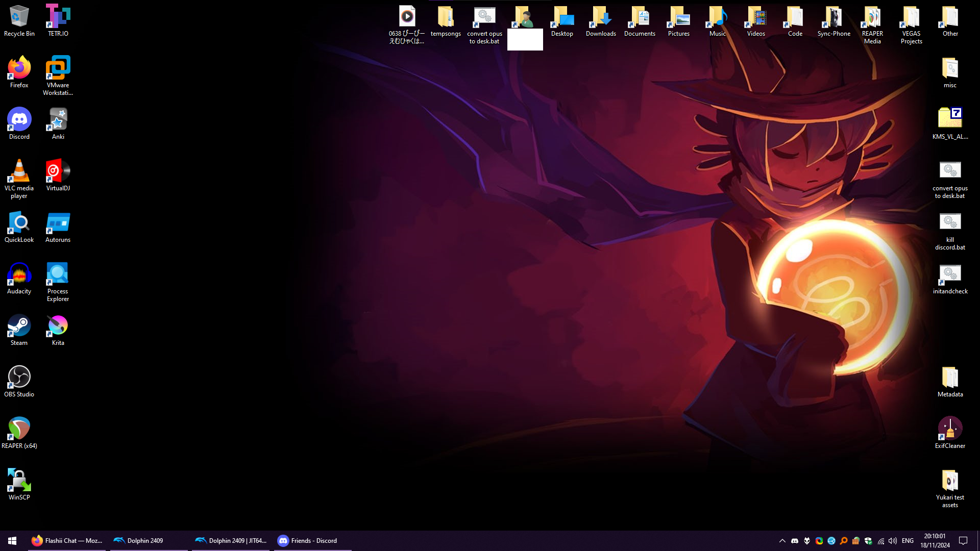Click the VirtualDJ shortcut icon
The image size is (980, 551).
pyautogui.click(x=58, y=176)
